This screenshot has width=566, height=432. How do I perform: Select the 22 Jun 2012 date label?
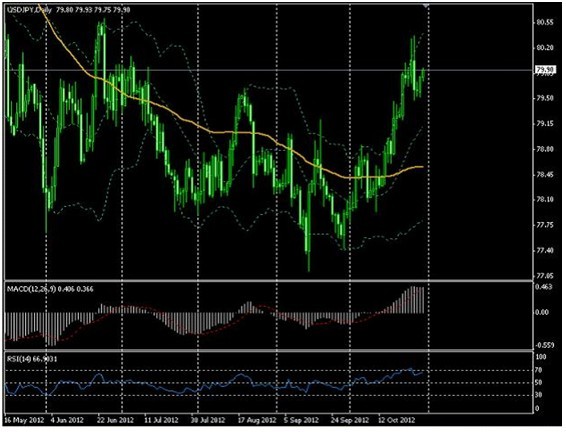pos(115,420)
